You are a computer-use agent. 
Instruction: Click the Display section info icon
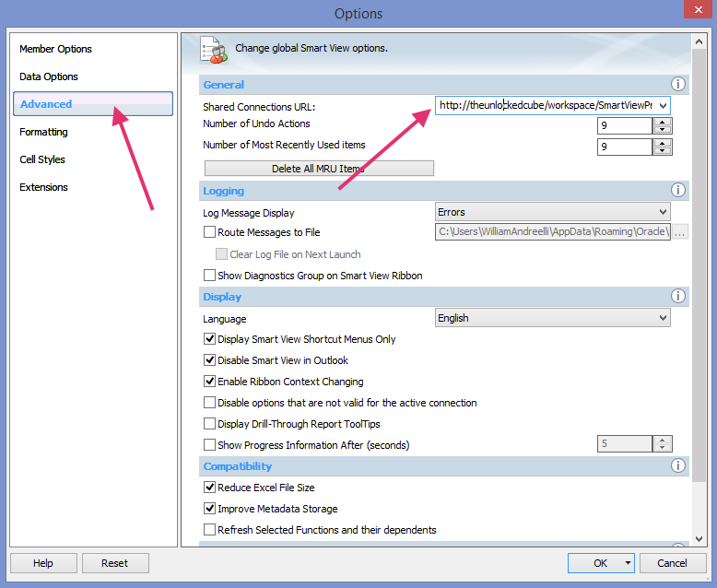(678, 297)
